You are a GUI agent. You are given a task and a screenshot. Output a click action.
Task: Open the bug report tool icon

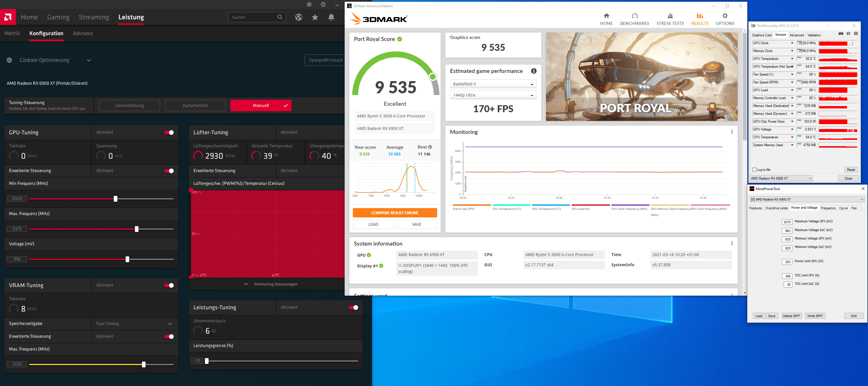click(x=309, y=4)
